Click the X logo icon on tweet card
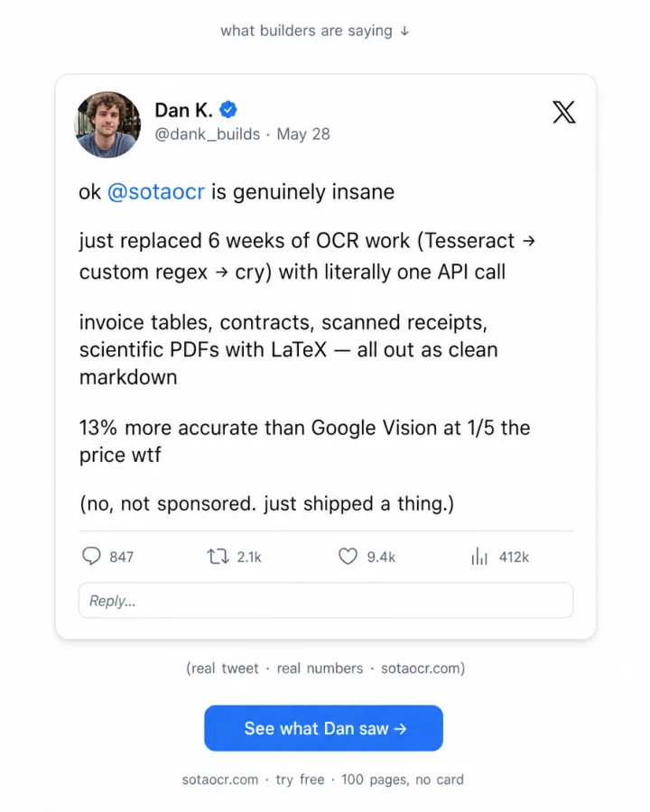 [564, 113]
